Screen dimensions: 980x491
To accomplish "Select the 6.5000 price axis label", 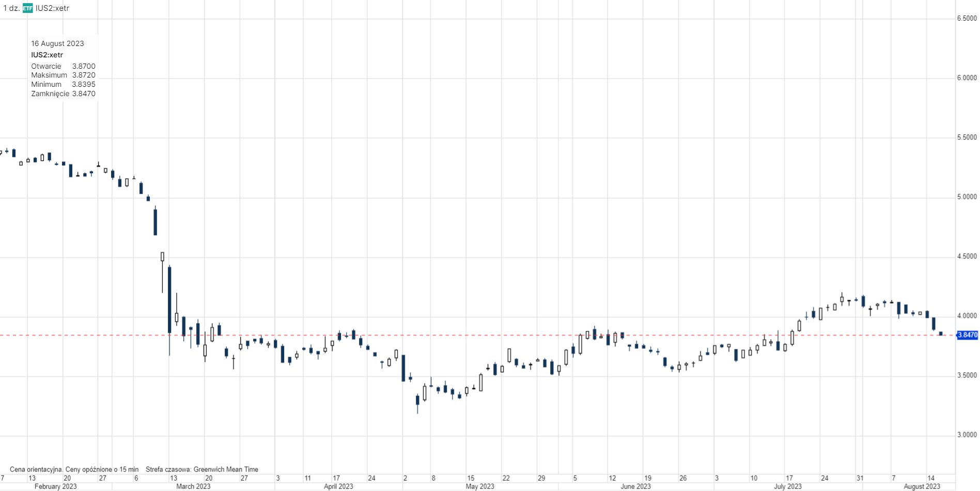I will tap(967, 18).
